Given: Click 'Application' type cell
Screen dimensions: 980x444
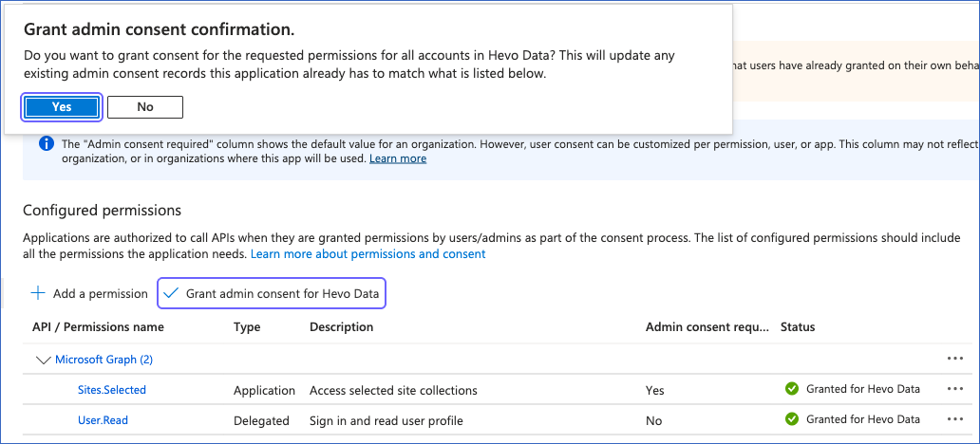Looking at the screenshot, I should 264,390.
